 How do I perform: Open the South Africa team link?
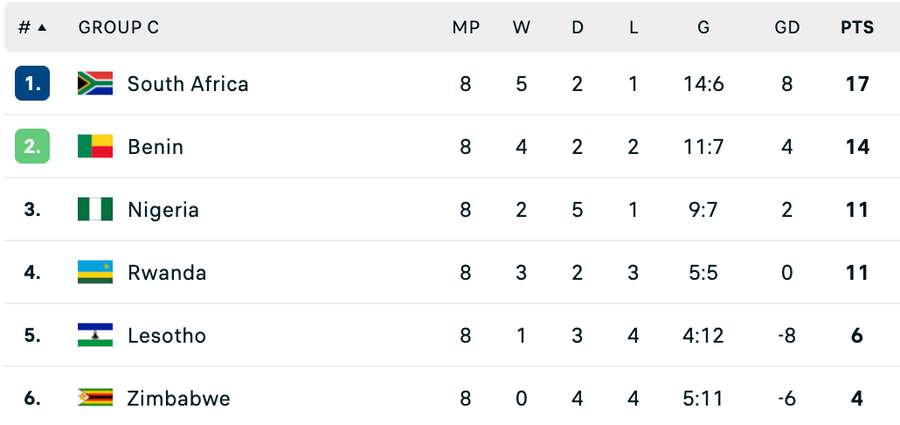188,84
